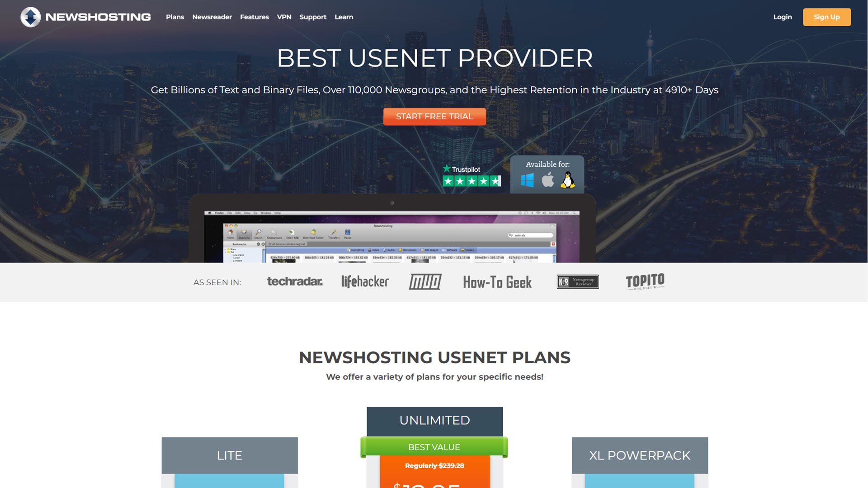Image resolution: width=868 pixels, height=488 pixels.
Task: Click the LITE plan option
Action: 230,455
